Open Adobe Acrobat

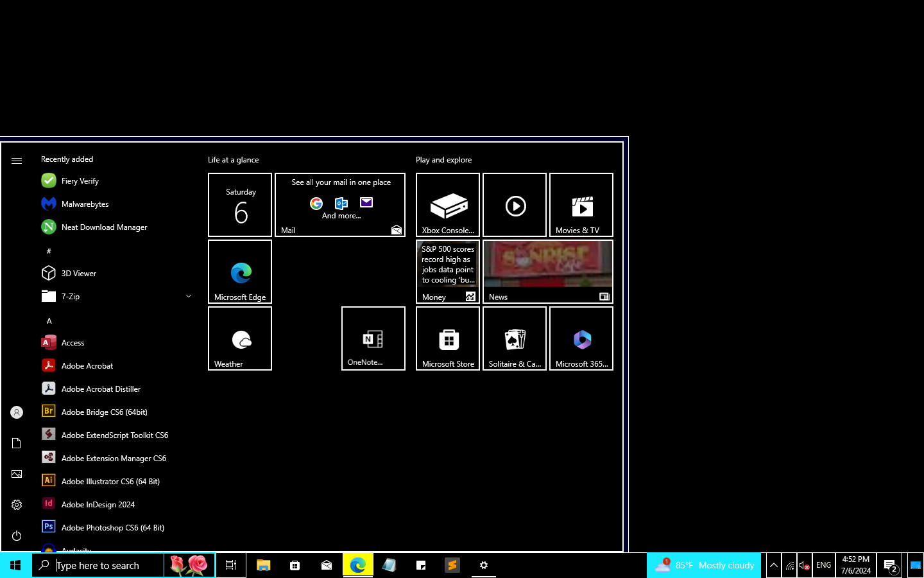click(117, 366)
